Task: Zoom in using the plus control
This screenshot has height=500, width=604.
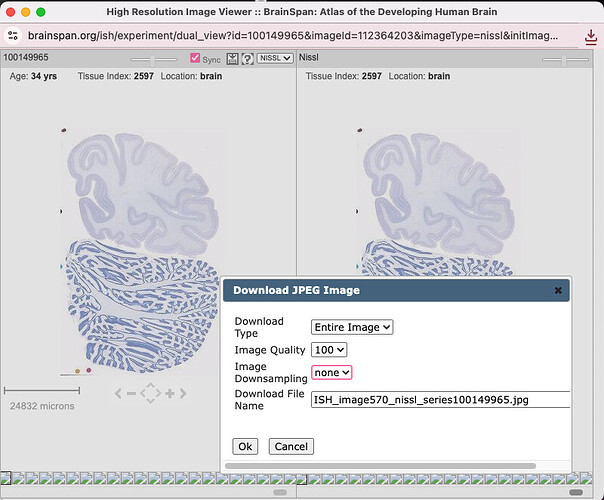Action: [169, 393]
